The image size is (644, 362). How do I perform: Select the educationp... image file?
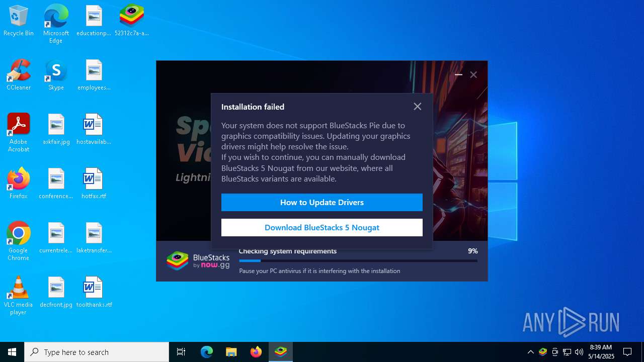point(94,21)
